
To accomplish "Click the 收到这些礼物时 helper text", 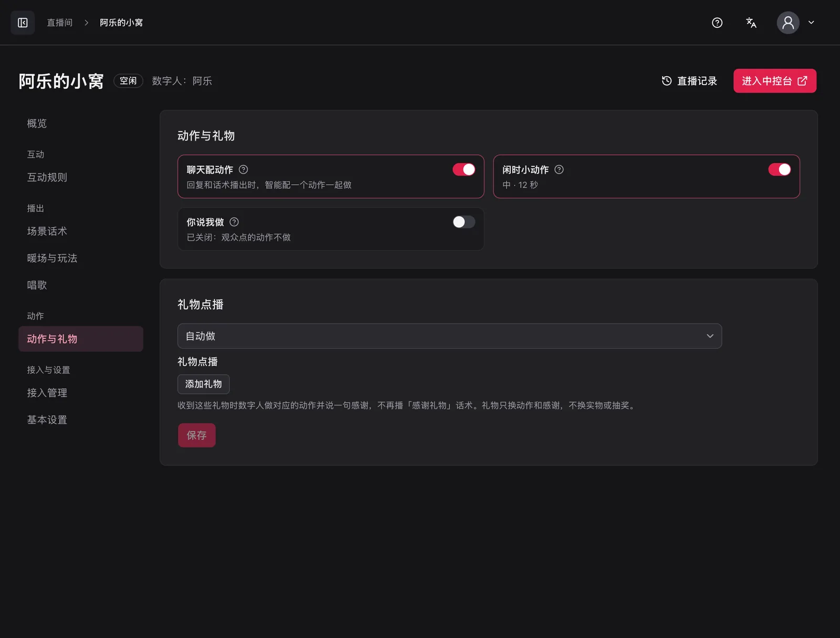I will click(x=407, y=406).
